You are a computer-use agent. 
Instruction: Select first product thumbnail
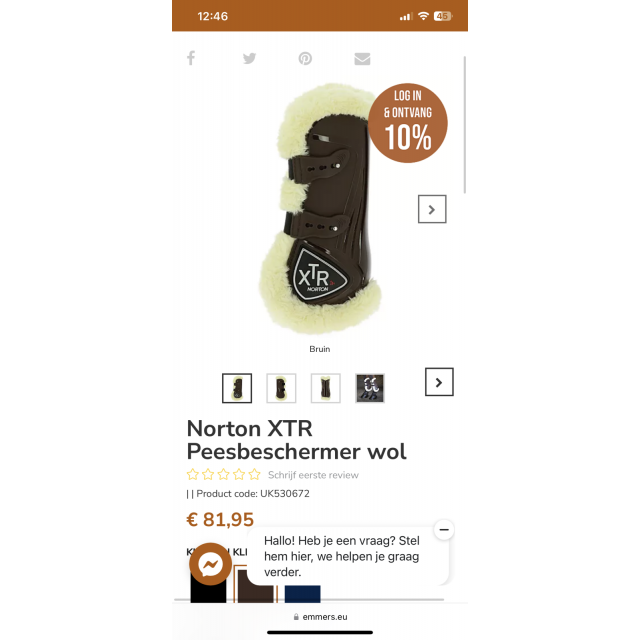[x=237, y=388]
